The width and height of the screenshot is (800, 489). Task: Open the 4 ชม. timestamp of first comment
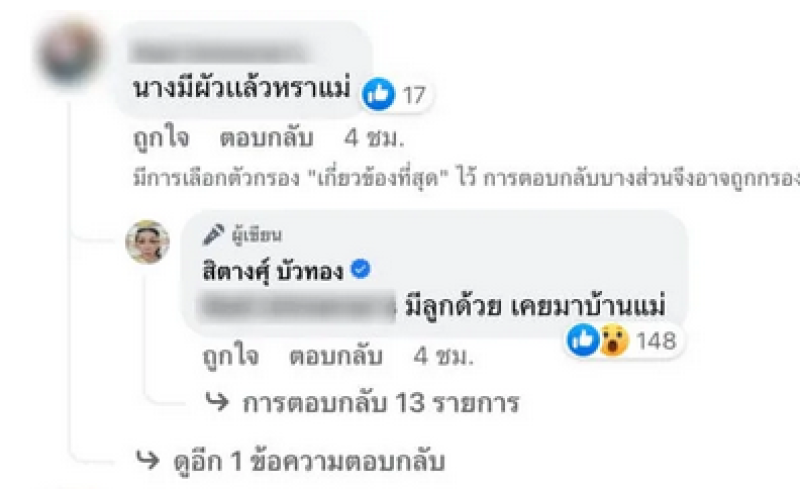click(374, 138)
